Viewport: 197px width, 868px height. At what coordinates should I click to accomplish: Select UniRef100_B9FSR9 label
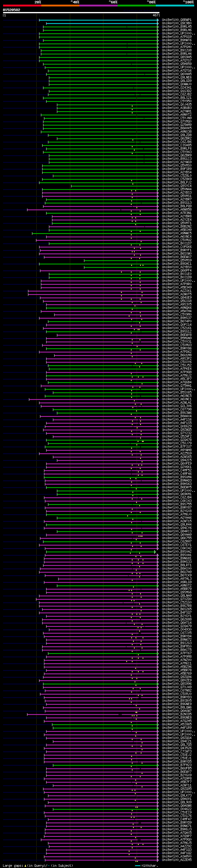pos(176,169)
